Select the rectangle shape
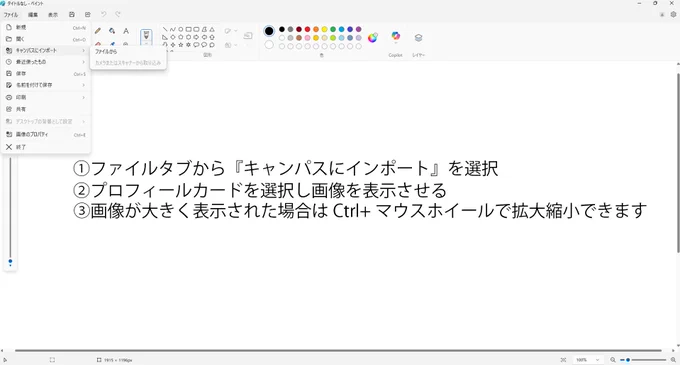This screenshot has width=680, height=365. point(189,29)
